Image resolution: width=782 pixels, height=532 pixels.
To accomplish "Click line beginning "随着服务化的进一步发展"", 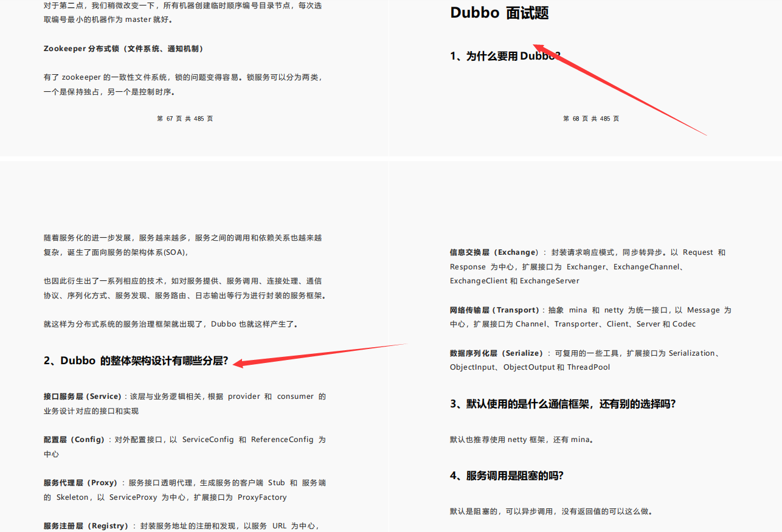I will tap(183, 238).
